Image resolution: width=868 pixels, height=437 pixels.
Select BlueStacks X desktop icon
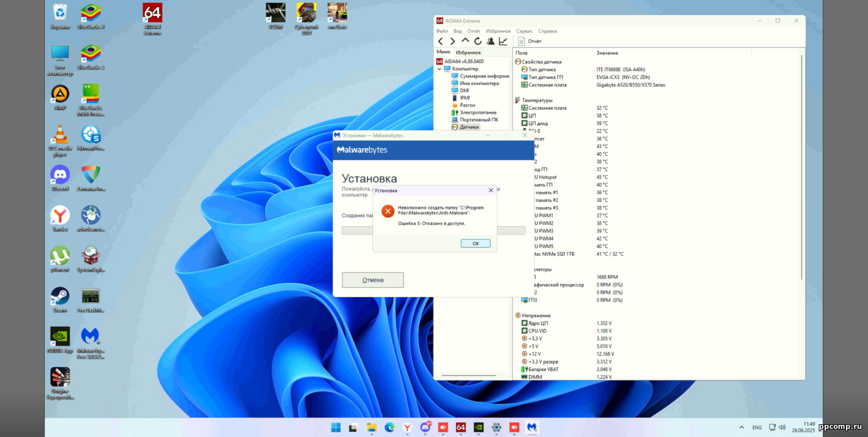click(91, 17)
